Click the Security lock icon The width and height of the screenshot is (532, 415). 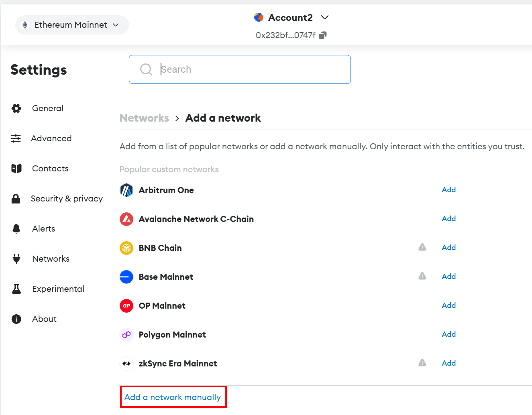[x=16, y=199]
